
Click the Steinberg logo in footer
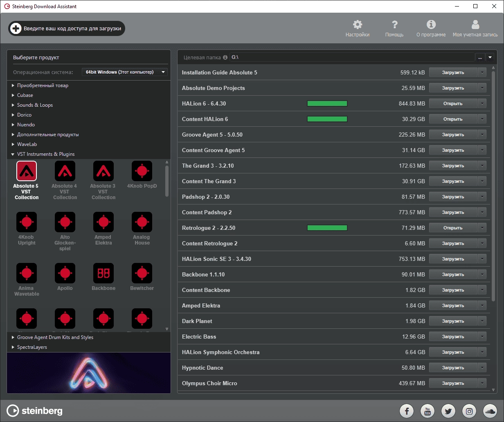click(x=35, y=411)
